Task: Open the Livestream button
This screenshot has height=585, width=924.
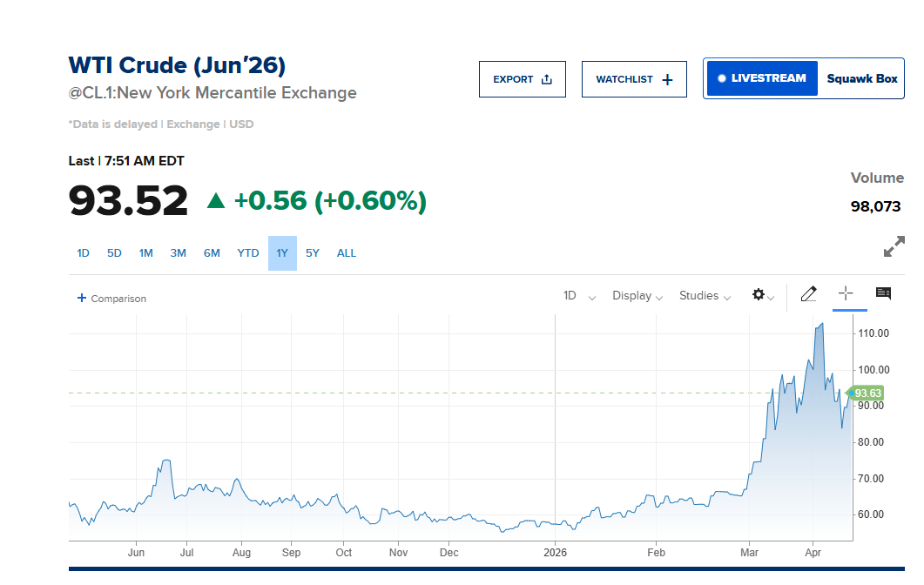Action: 762,78
